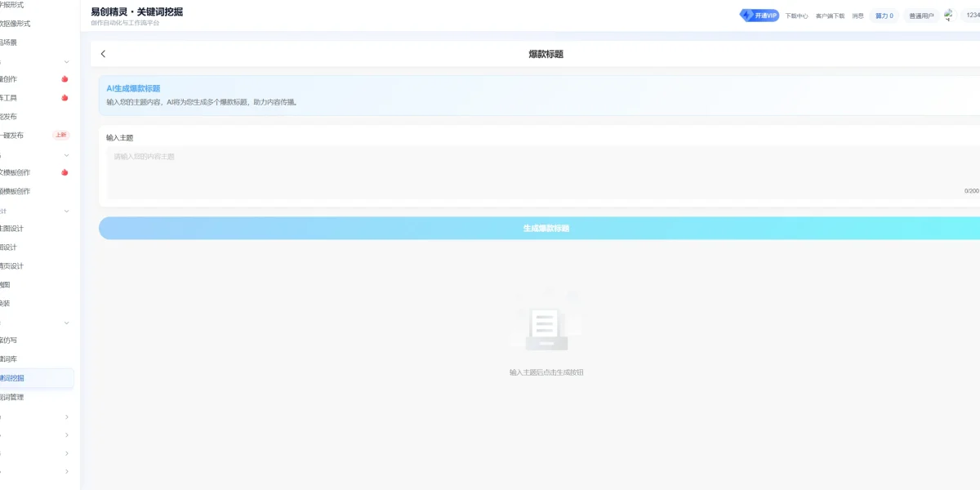Click the 输入主题后点击生成按钮 hint text
The width and height of the screenshot is (980, 490).
(x=546, y=372)
